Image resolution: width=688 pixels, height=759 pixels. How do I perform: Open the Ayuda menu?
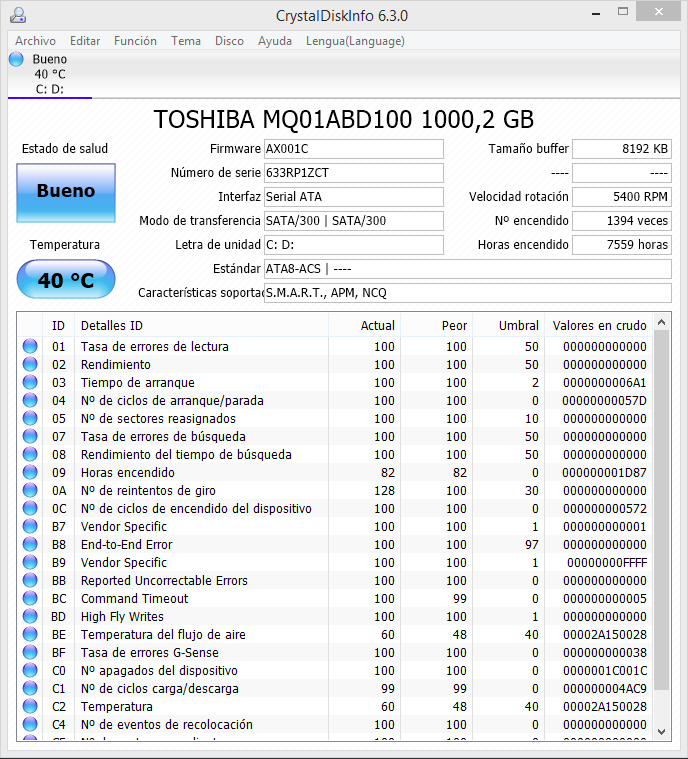[275, 41]
